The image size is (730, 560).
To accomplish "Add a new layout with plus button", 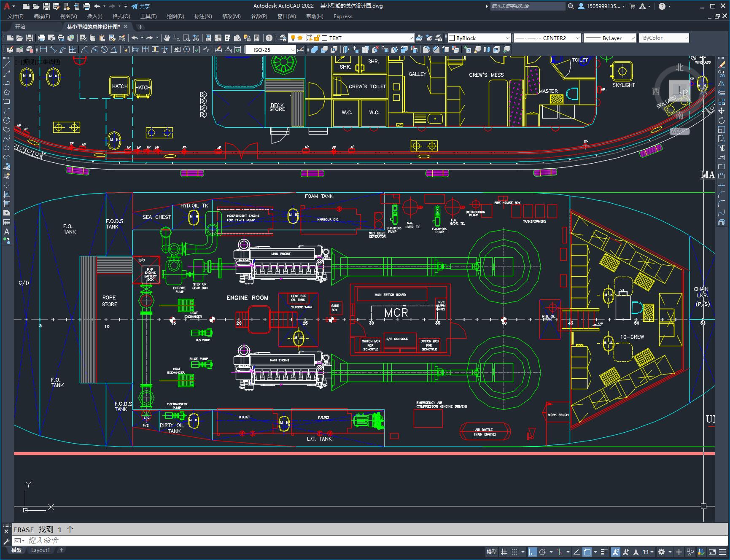I will (x=62, y=550).
